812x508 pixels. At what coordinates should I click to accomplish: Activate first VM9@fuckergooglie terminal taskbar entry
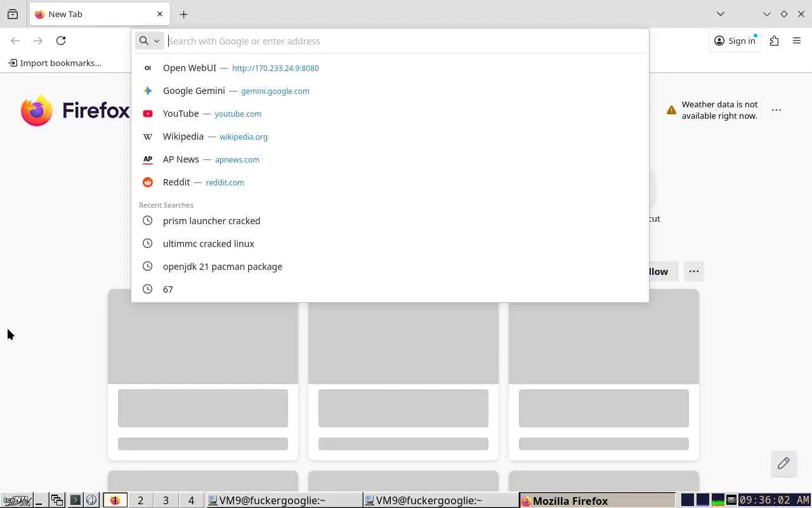[x=284, y=500]
